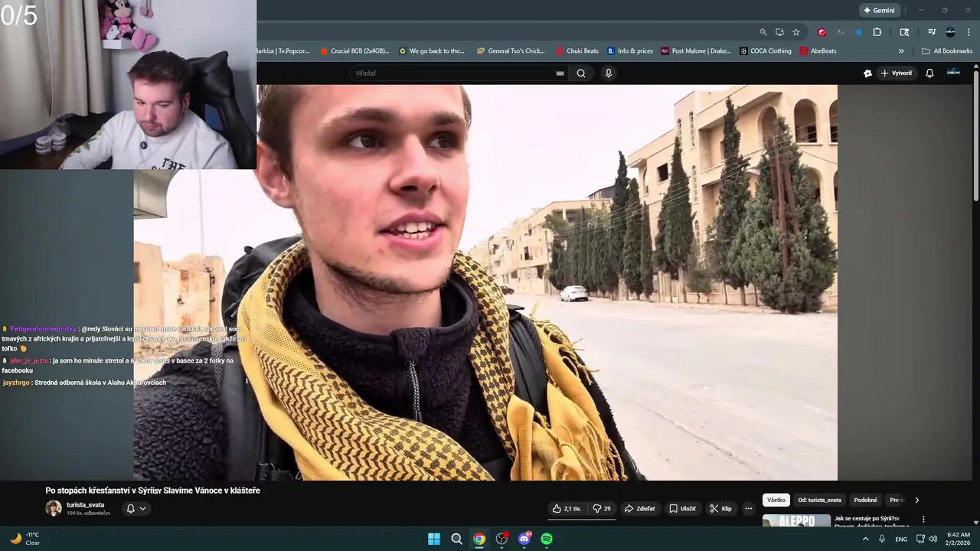980x551 pixels.
Task: Start voice search with the microphone icon
Action: [609, 73]
